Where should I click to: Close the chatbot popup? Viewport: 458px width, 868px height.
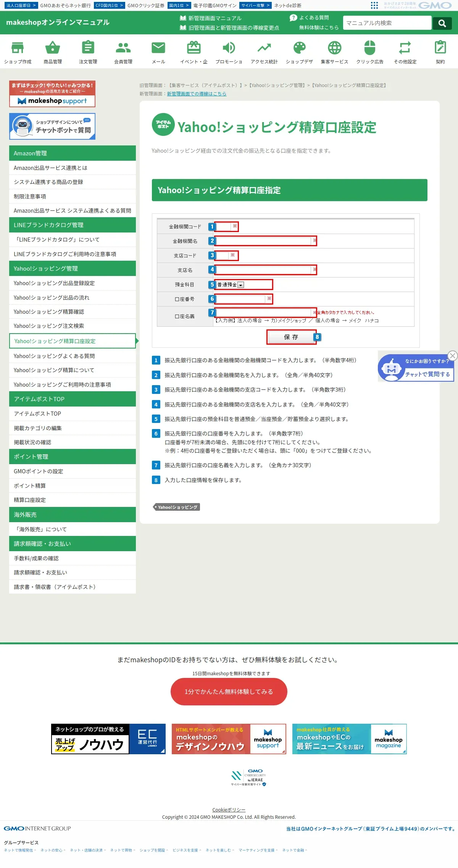point(453,356)
